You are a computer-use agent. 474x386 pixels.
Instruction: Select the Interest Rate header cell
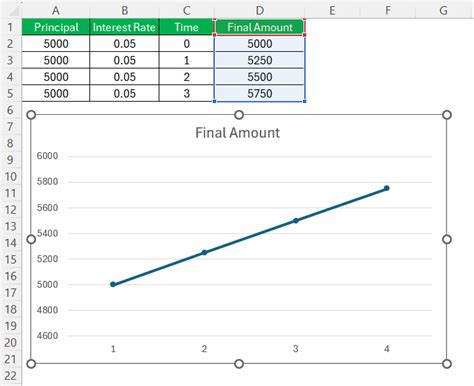[124, 27]
